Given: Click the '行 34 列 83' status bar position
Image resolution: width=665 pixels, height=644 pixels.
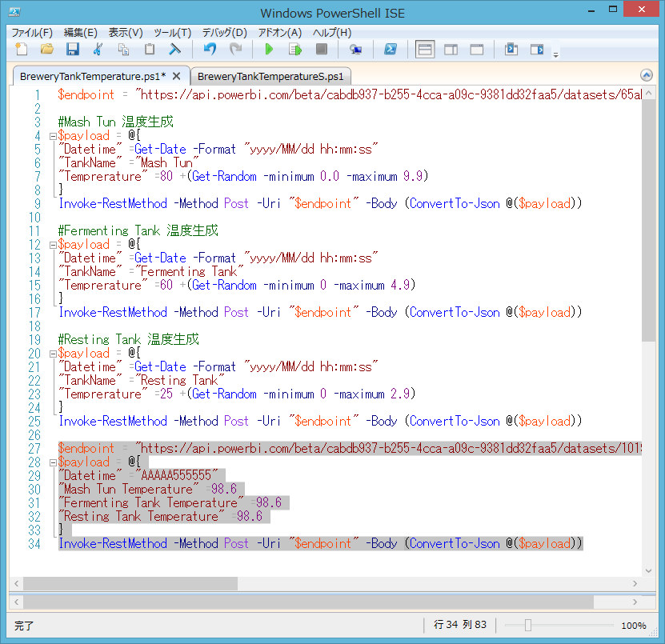Looking at the screenshot, I should 459,625.
